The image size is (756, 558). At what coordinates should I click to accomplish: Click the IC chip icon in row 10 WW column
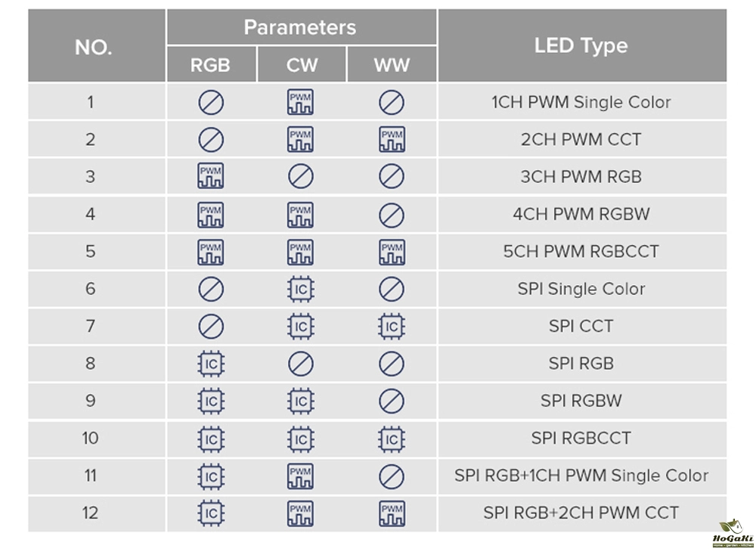click(392, 439)
